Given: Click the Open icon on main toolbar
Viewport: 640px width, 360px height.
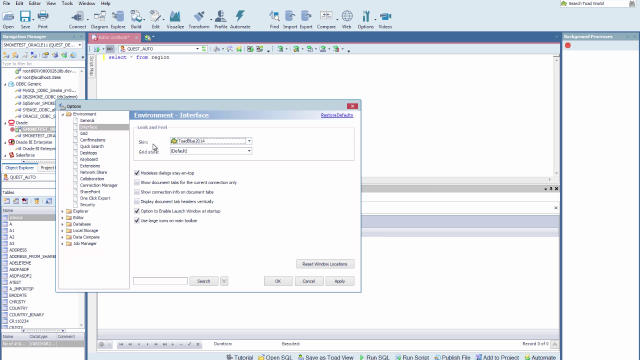Looking at the screenshot, I should 8,19.
